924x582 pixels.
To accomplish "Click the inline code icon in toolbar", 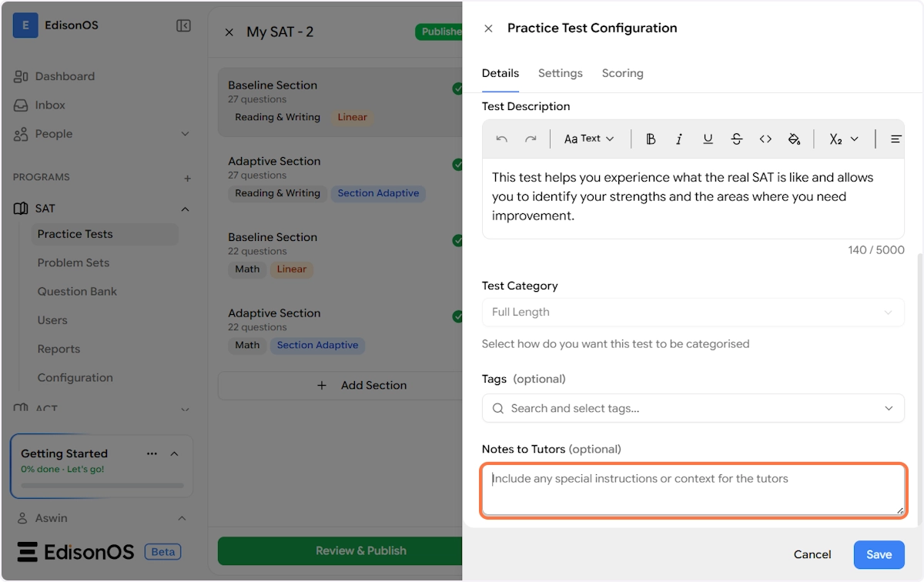I will point(765,139).
